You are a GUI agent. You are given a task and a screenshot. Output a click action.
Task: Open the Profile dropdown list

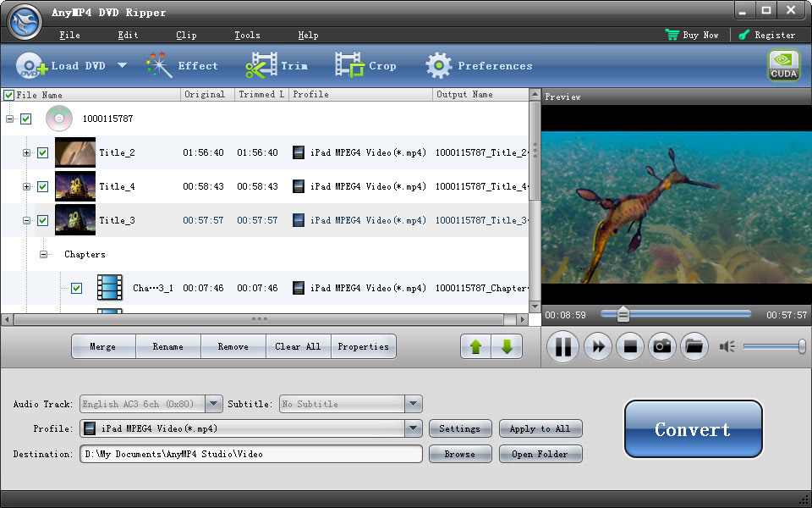pyautogui.click(x=413, y=429)
